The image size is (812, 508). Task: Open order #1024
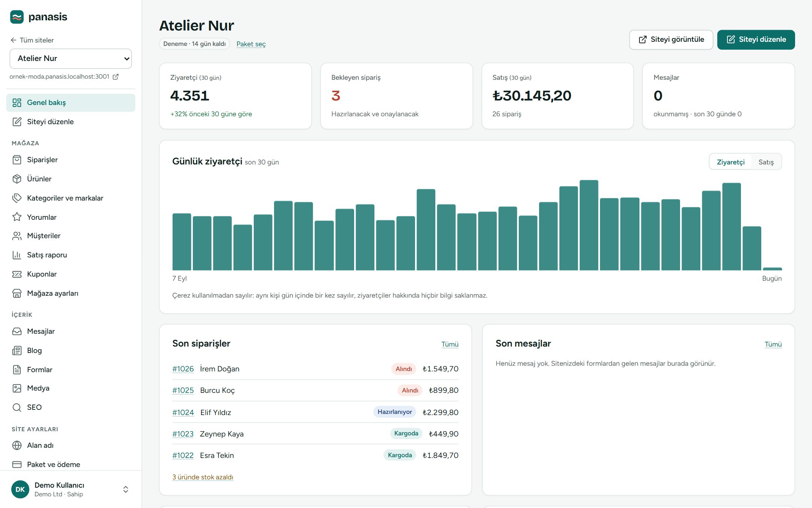point(183,412)
